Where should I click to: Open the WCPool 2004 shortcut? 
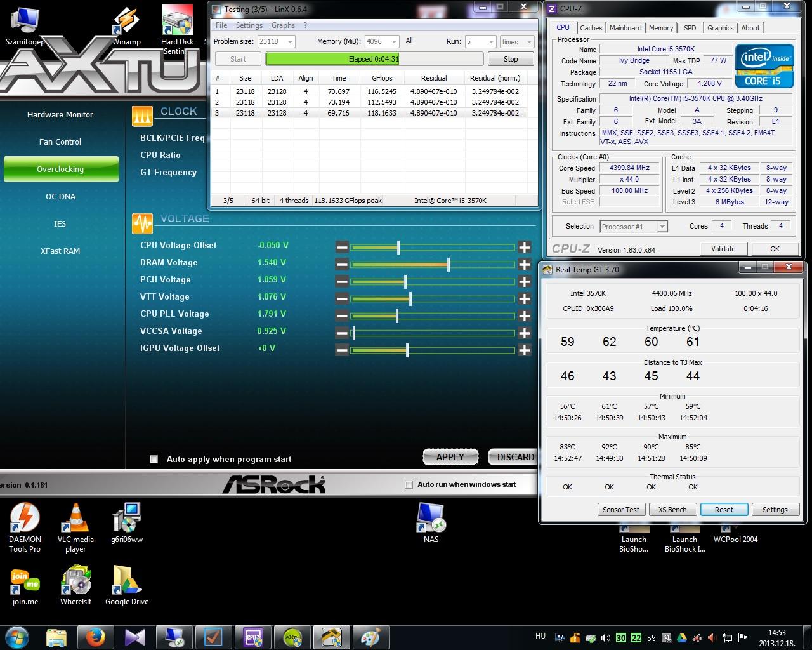[736, 533]
